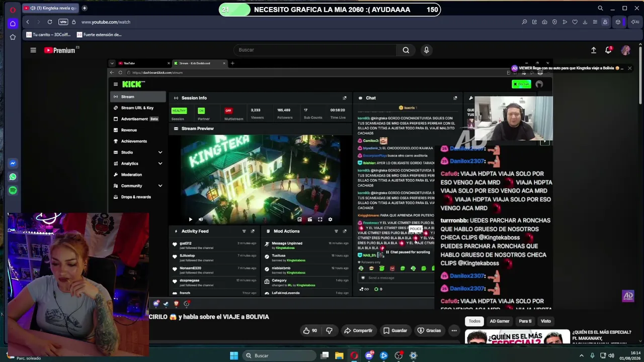Open the YouTube account avatar menu

(625, 50)
